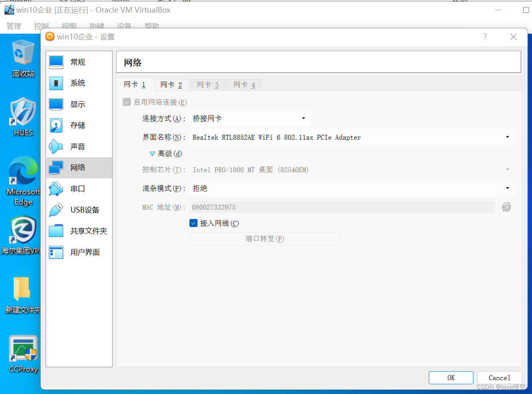Open 控制 menu in VirtualBox window

coord(41,26)
